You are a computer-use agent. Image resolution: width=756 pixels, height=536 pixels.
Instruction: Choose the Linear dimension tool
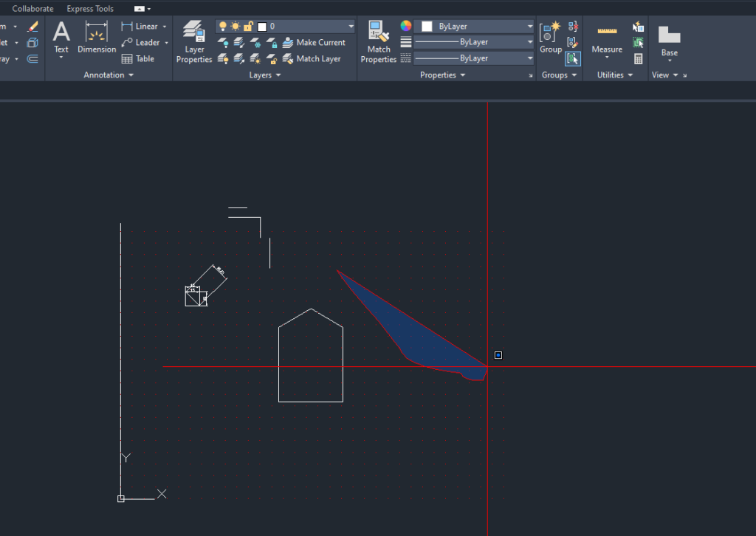[x=140, y=27]
